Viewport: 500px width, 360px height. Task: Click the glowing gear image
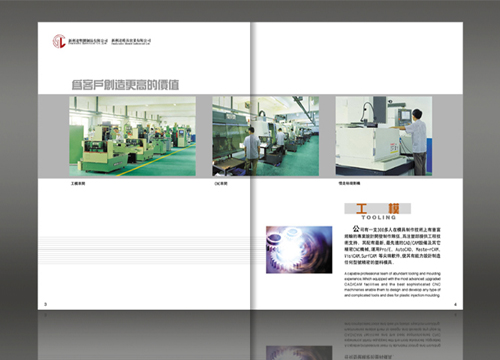click(299, 250)
